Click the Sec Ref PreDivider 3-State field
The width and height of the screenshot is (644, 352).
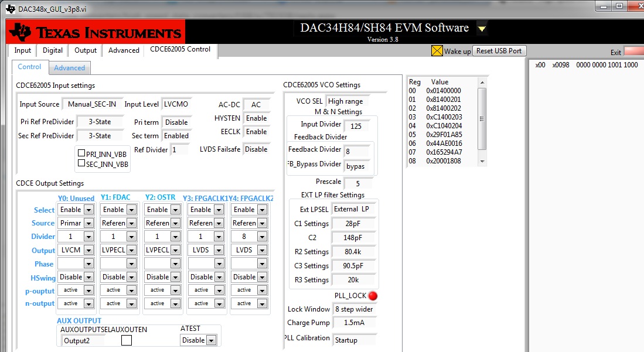point(100,136)
